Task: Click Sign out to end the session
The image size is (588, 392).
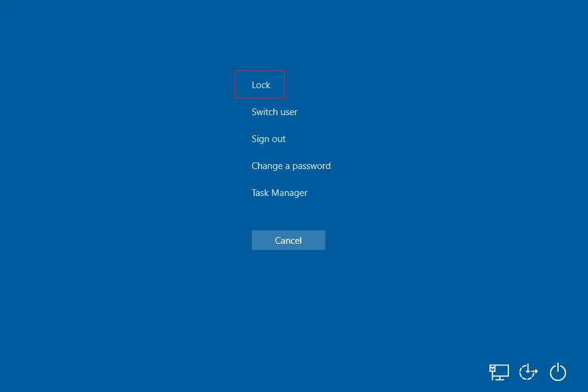Action: tap(268, 138)
